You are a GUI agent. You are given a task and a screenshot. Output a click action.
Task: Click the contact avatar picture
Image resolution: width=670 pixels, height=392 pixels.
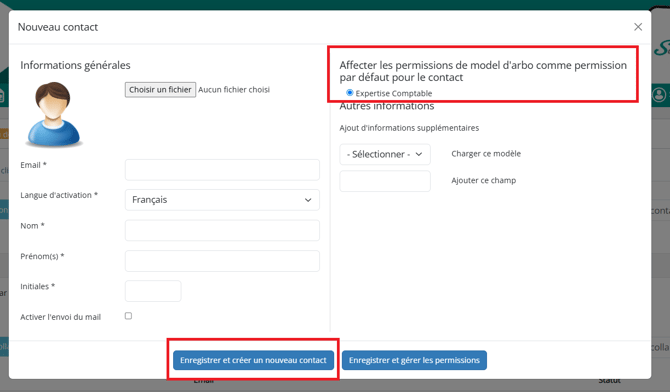53,114
